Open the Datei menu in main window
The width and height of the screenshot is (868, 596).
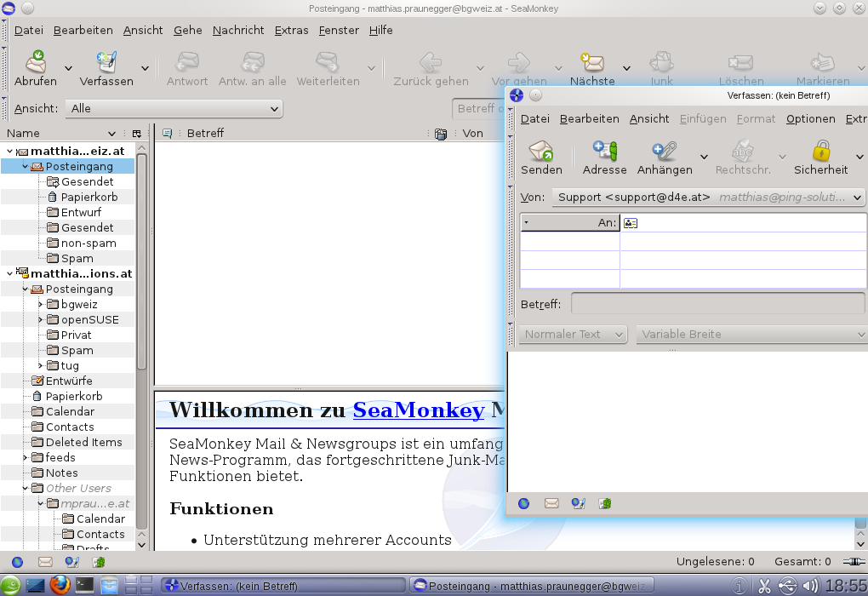pos(29,31)
